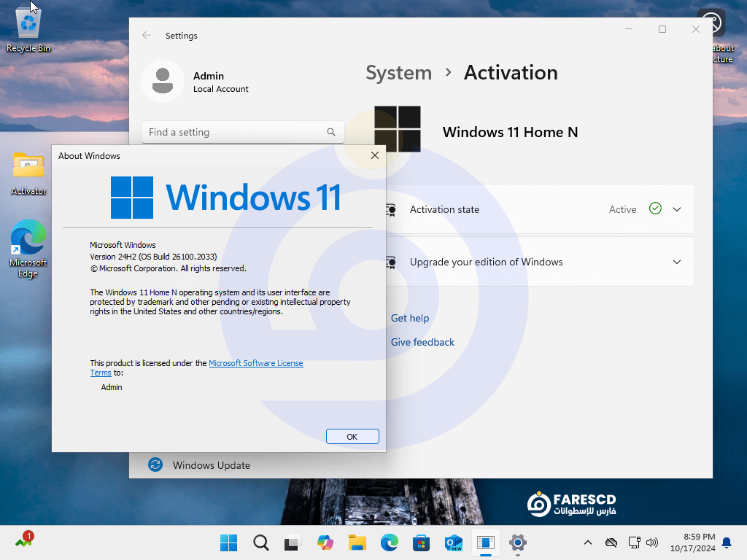Switch to the About Windows taskbar window

(485, 542)
